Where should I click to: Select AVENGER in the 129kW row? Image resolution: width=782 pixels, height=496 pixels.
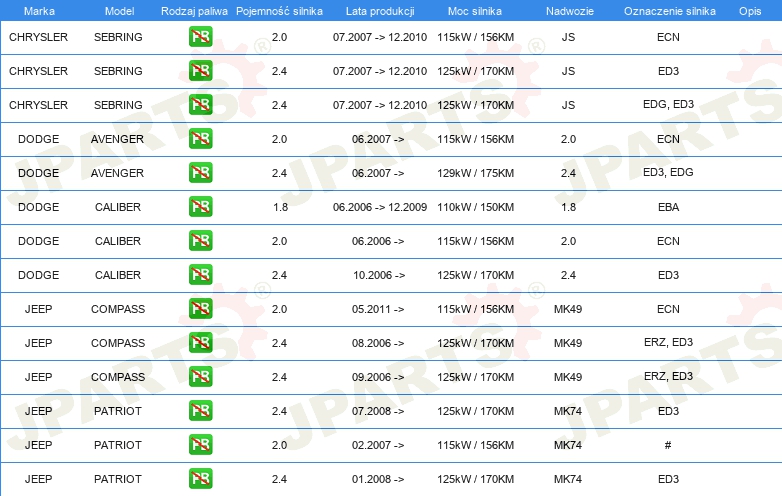117,173
